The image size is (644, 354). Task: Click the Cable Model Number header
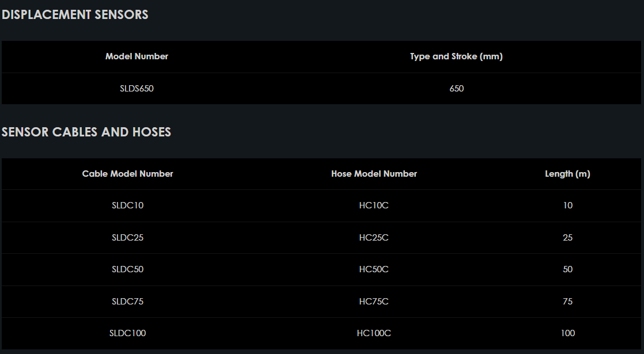coord(127,174)
